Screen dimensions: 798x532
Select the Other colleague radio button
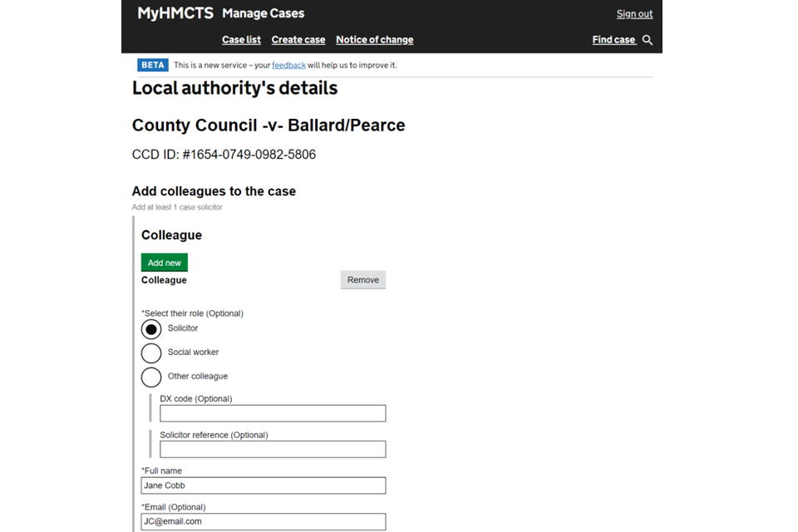(x=151, y=377)
